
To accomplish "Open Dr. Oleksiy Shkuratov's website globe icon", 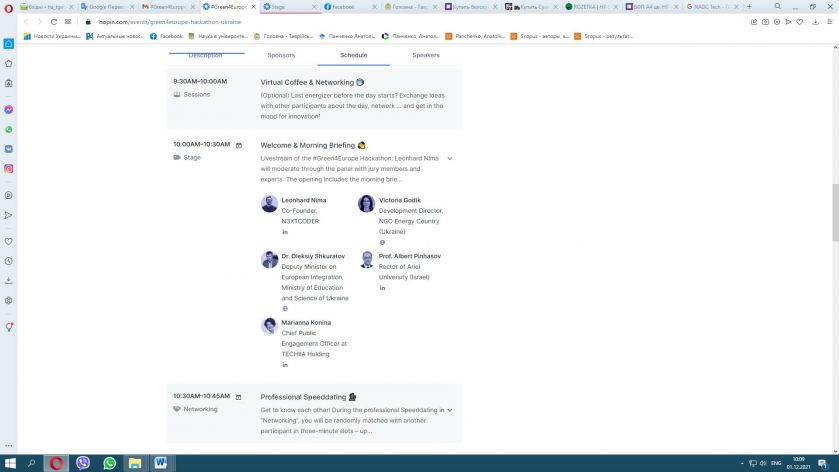I will (285, 309).
